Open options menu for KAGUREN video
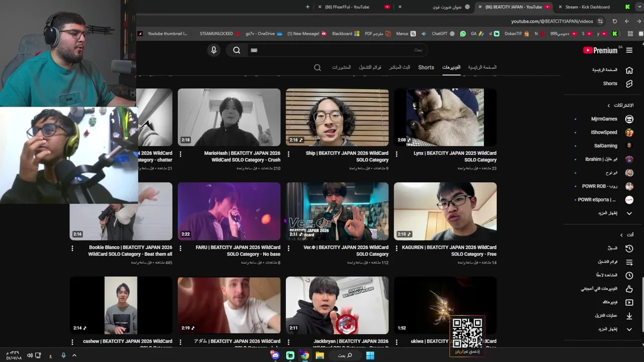Viewport: 644px width, 362px height. tap(396, 248)
